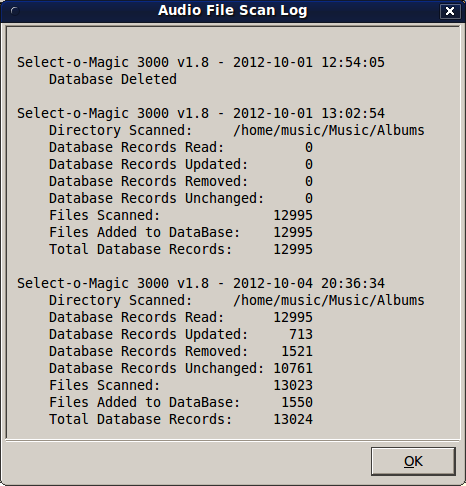The width and height of the screenshot is (466, 486).
Task: Select the 12:54:05 log header line
Action: pos(201,62)
